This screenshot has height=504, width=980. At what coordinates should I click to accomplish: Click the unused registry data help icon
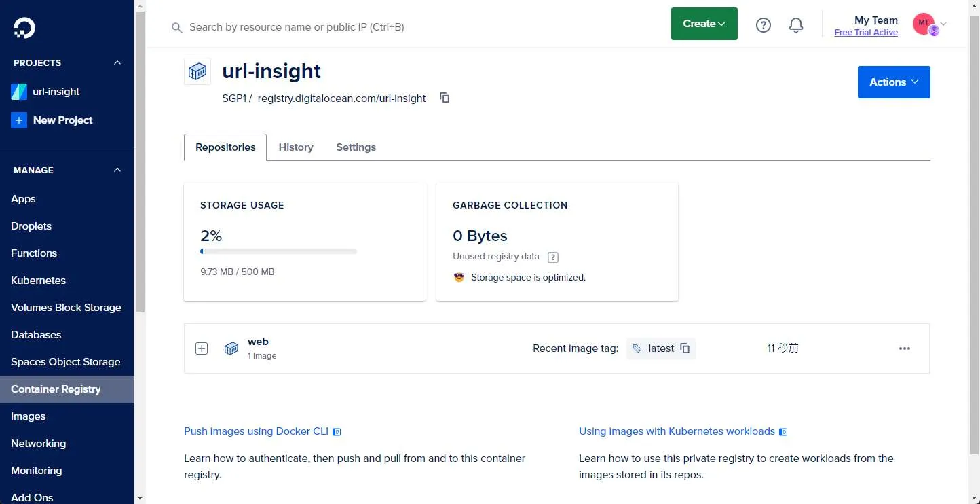click(x=552, y=257)
